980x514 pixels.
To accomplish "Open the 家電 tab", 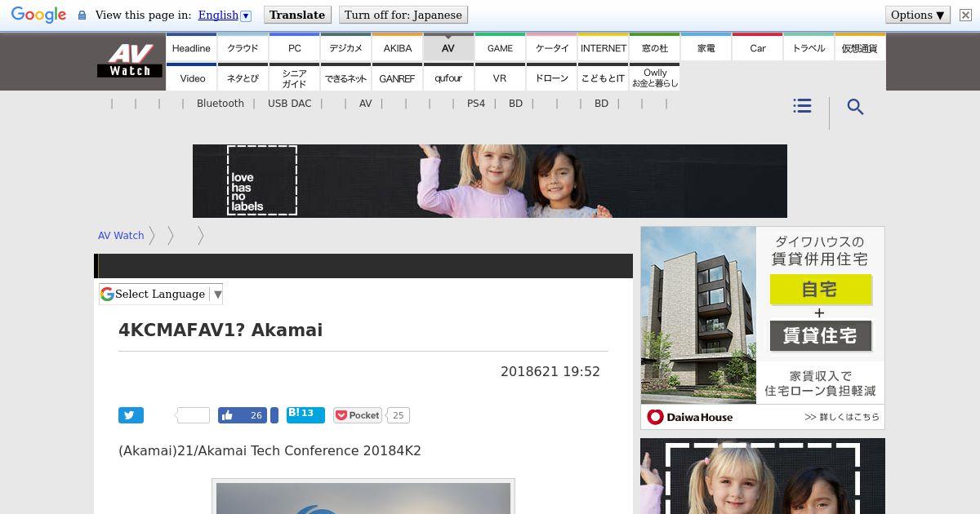I will pyautogui.click(x=706, y=47).
